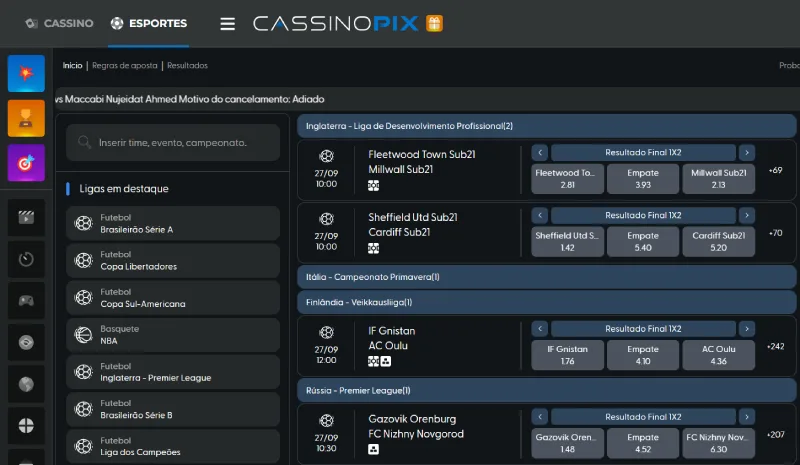Next market arrow for IF Gnistan match
This screenshot has height=465, width=800.
(x=747, y=329)
